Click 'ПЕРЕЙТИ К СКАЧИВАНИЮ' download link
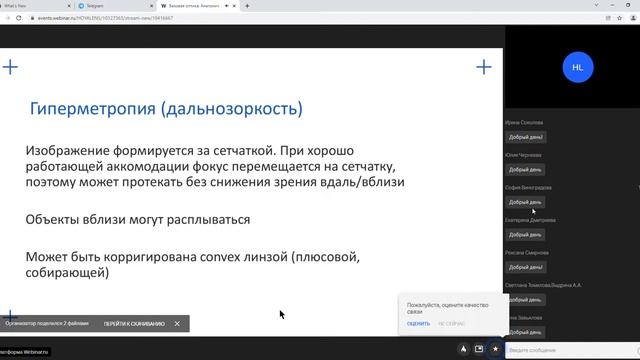 point(134,324)
